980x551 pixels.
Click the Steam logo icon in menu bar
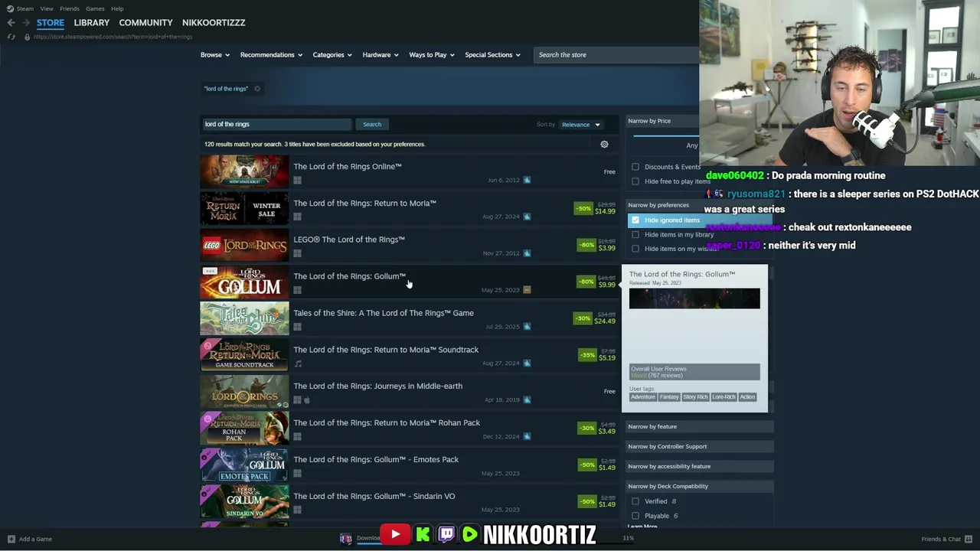(10, 8)
